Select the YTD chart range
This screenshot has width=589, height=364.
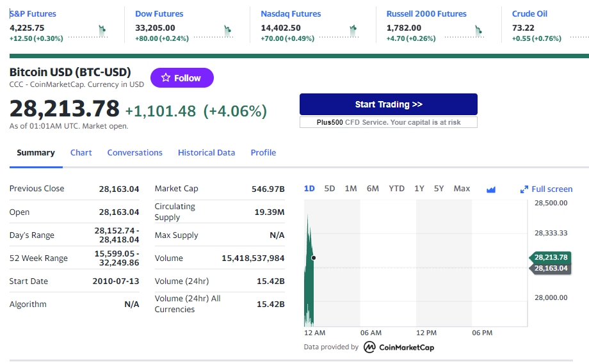[x=397, y=188]
